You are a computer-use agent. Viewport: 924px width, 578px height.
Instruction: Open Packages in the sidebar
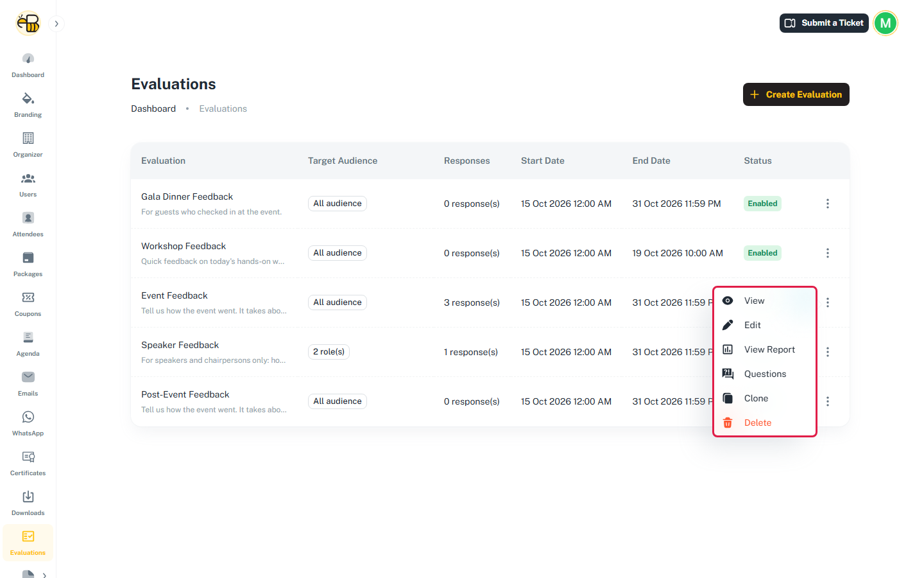28,264
